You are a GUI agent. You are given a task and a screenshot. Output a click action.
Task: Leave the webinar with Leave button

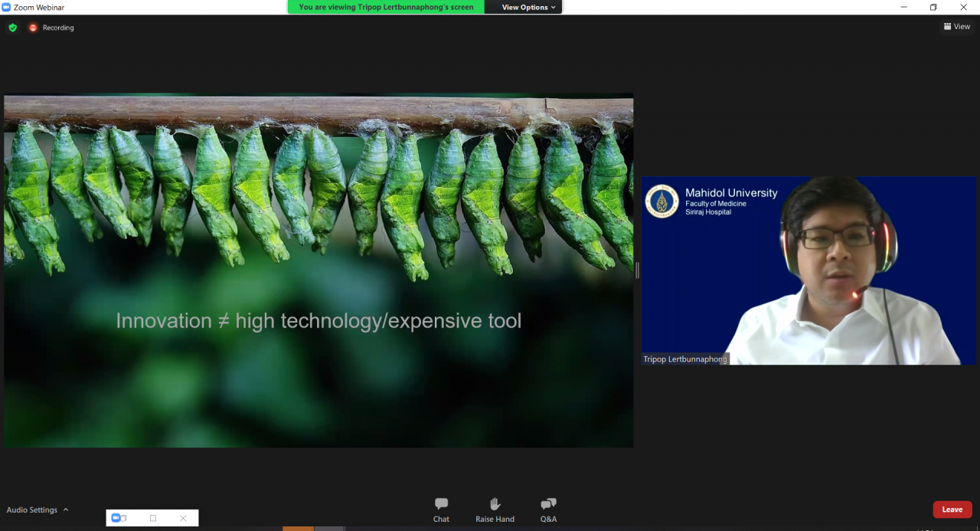(x=952, y=510)
